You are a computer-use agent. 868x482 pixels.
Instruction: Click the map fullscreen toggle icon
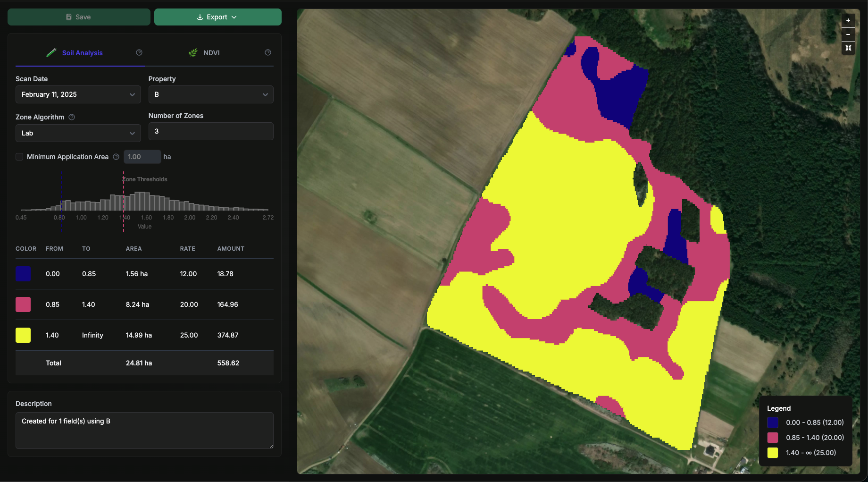[848, 48]
